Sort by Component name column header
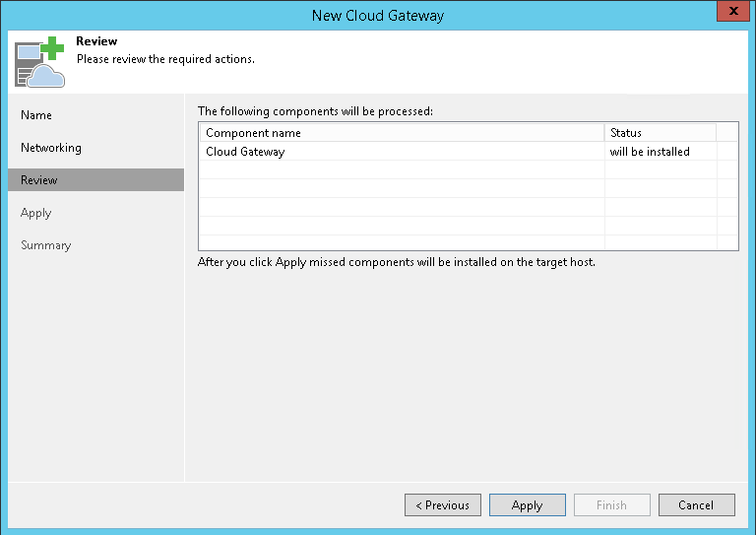Screen dimensions: 756x535 (x=402, y=133)
